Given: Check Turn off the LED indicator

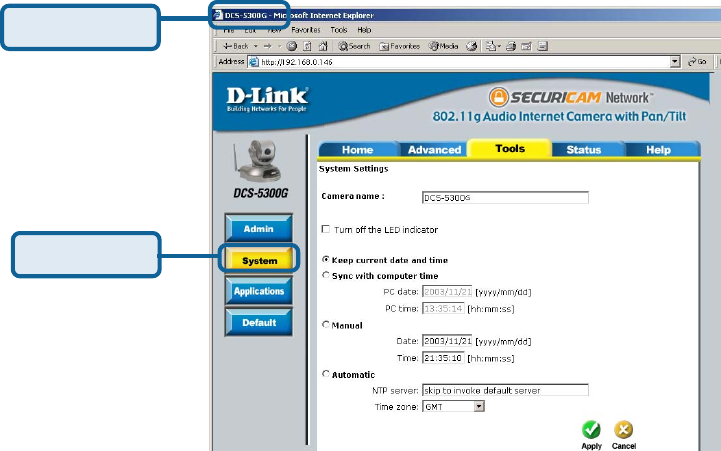Looking at the screenshot, I should (x=326, y=229).
